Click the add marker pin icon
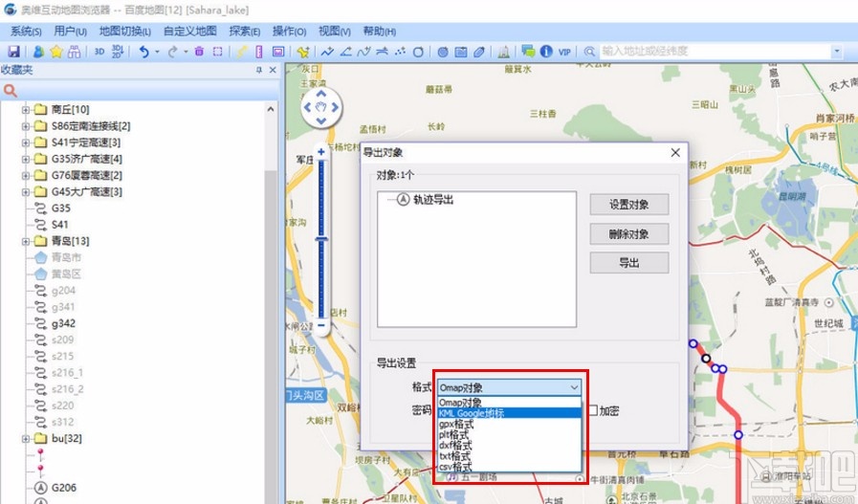This screenshot has width=858, height=504. click(x=303, y=52)
